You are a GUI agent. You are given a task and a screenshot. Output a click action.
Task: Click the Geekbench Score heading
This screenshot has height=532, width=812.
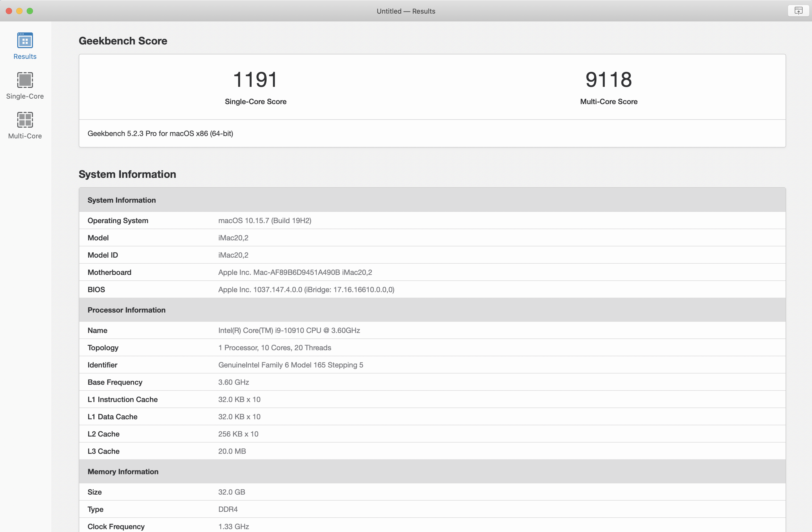pos(123,41)
